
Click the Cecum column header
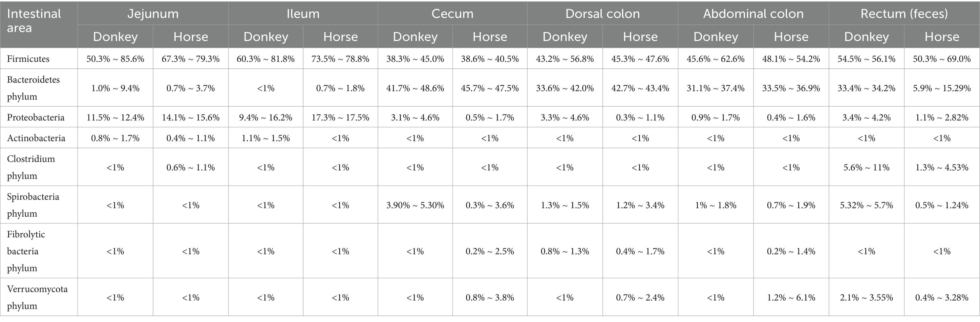pos(452,14)
